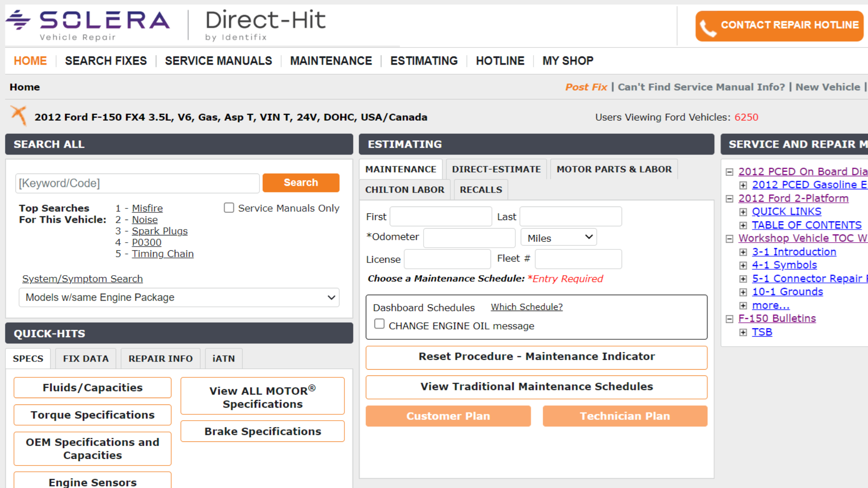Viewport: 868px width, 488px height.
Task: Open the System/Symptom Search link
Action: coord(82,279)
